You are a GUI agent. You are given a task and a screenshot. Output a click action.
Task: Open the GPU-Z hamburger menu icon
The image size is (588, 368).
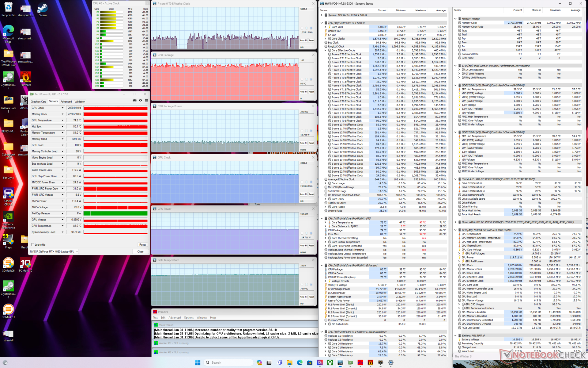tap(146, 100)
